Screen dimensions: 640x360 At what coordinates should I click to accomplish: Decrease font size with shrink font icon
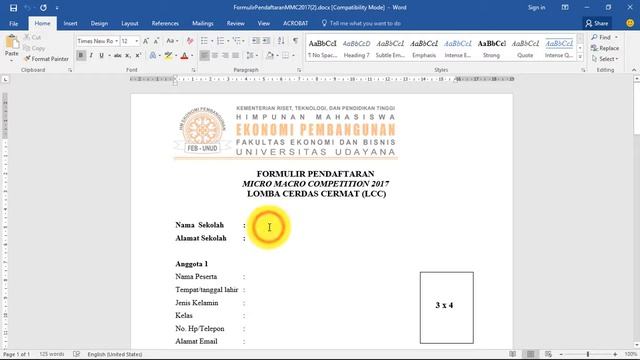coord(156,41)
